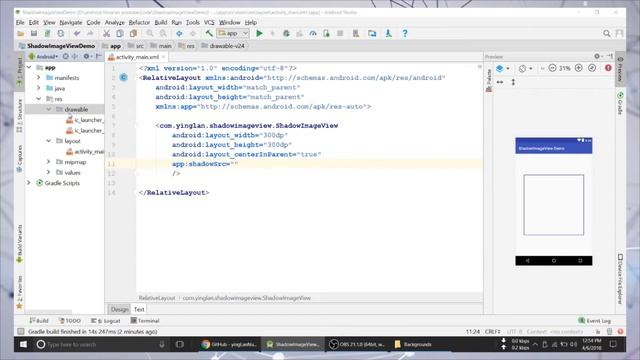Hide the Preview panel
Screen dimensions: 640x360
610,56
